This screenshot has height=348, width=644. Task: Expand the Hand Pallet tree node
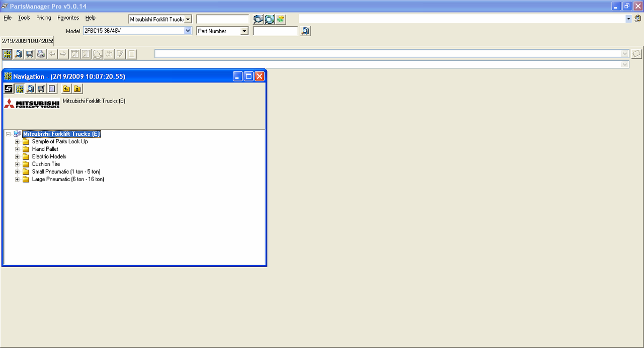(17, 149)
